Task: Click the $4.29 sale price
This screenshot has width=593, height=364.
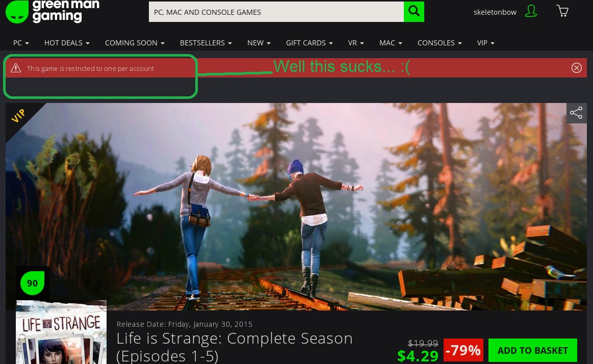Action: (x=418, y=356)
